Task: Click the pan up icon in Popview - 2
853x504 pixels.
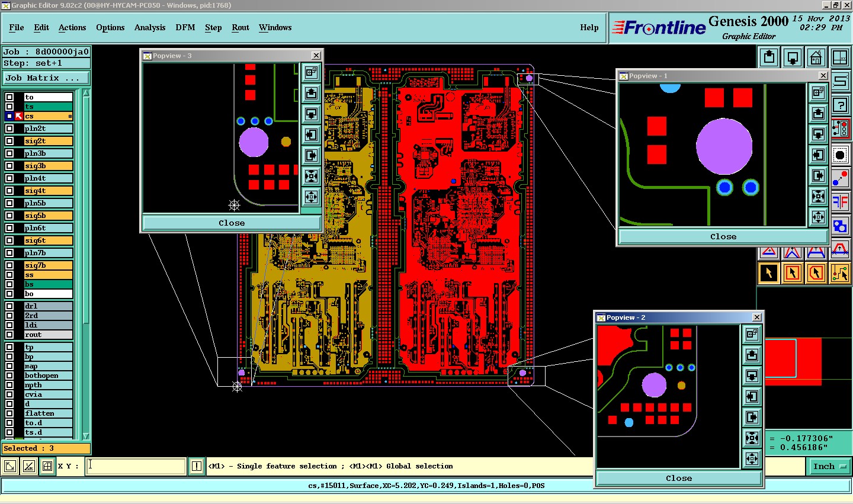Action: [752, 355]
